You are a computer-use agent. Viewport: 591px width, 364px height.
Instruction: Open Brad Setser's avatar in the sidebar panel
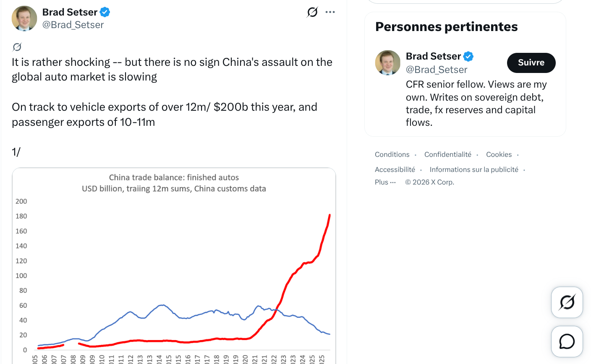pyautogui.click(x=387, y=62)
